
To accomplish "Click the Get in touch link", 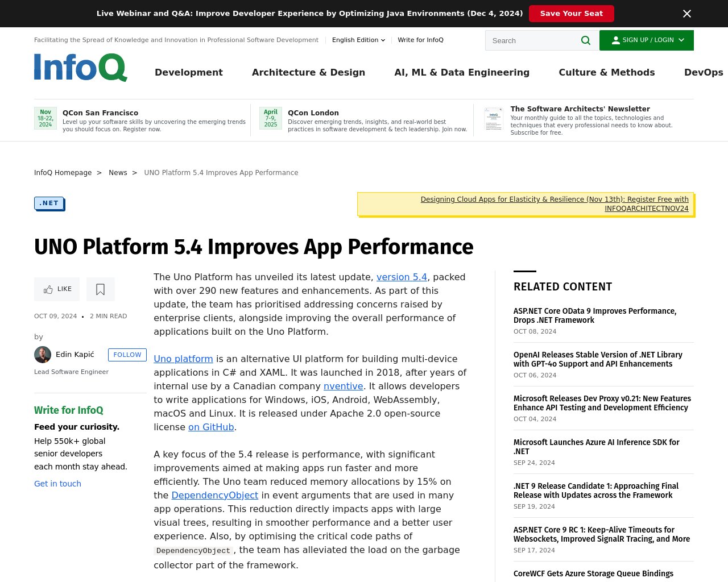I will (x=57, y=483).
